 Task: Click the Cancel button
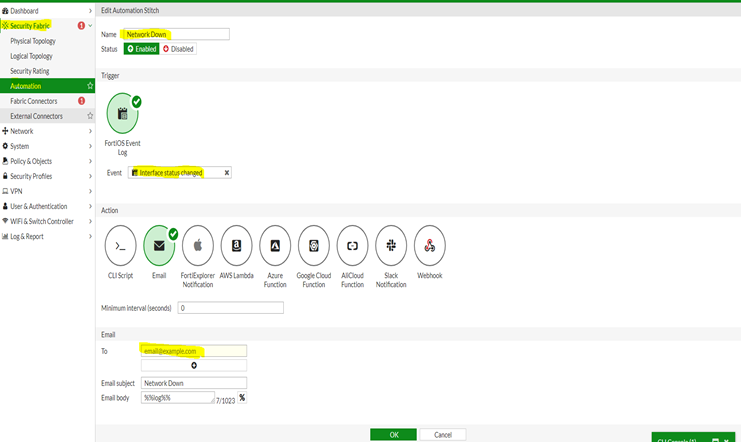pyautogui.click(x=442, y=435)
